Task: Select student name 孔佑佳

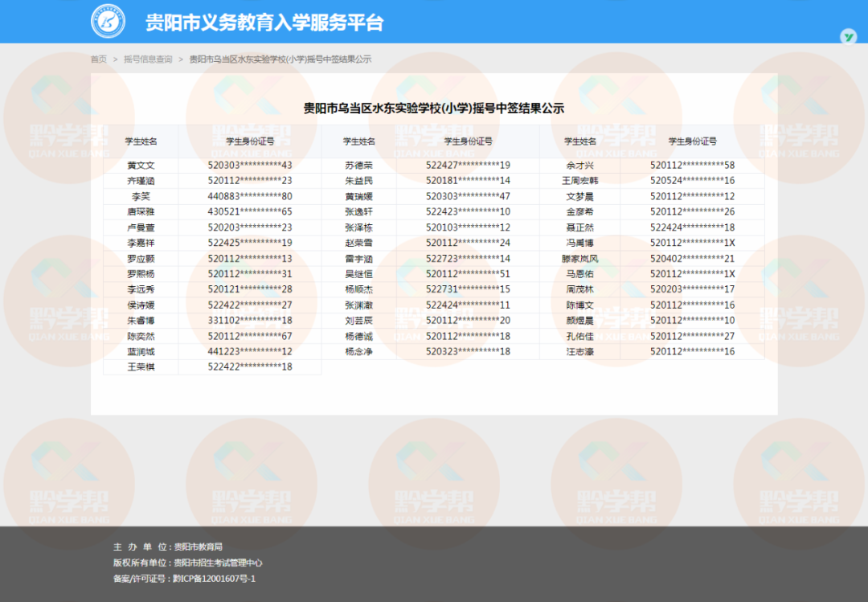Action: pos(579,336)
